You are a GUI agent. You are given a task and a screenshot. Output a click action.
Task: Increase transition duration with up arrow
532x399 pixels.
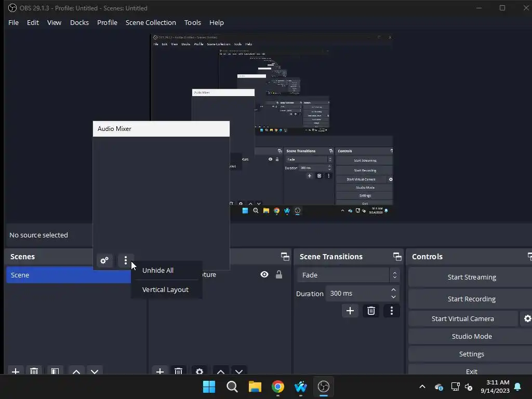tap(394, 290)
